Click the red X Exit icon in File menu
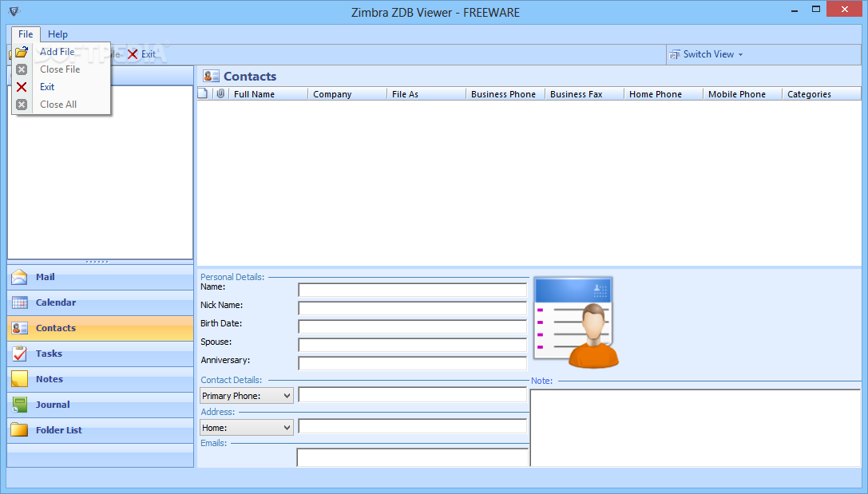The width and height of the screenshot is (868, 494). [22, 87]
